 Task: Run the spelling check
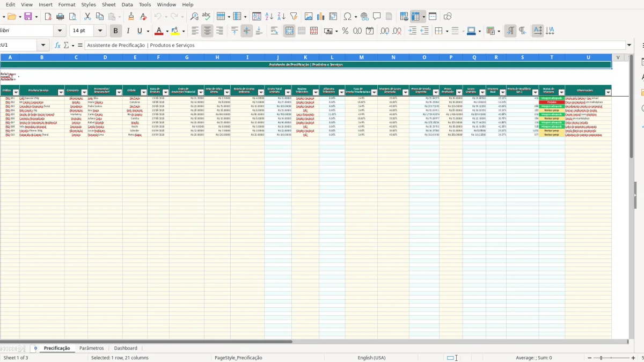tap(207, 17)
